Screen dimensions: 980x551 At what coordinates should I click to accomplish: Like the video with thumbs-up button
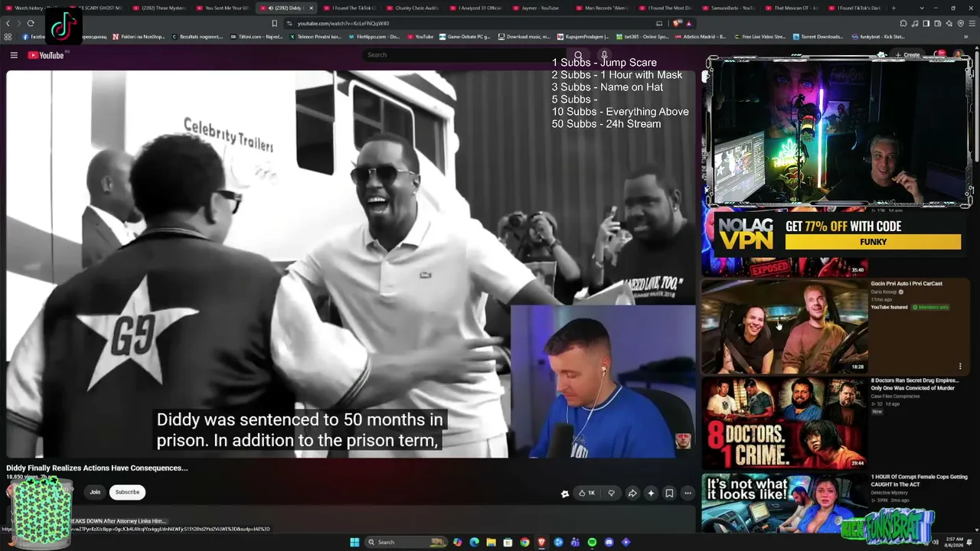click(587, 494)
